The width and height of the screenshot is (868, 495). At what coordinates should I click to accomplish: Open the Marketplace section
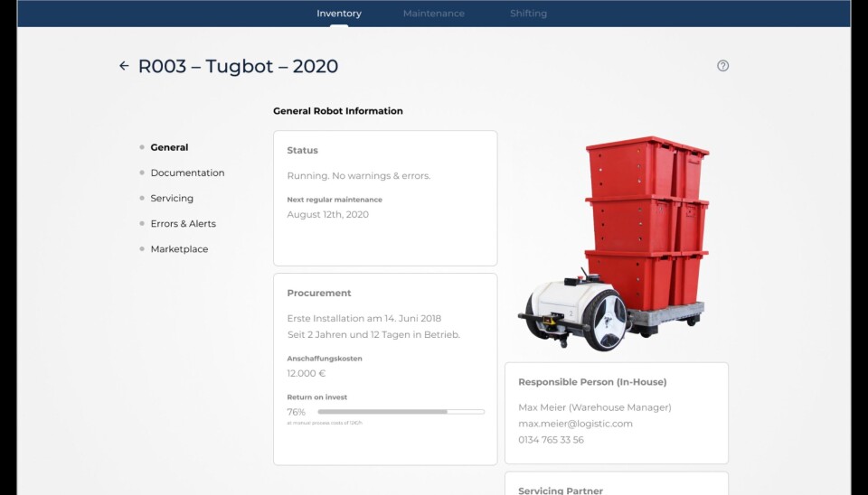(179, 248)
